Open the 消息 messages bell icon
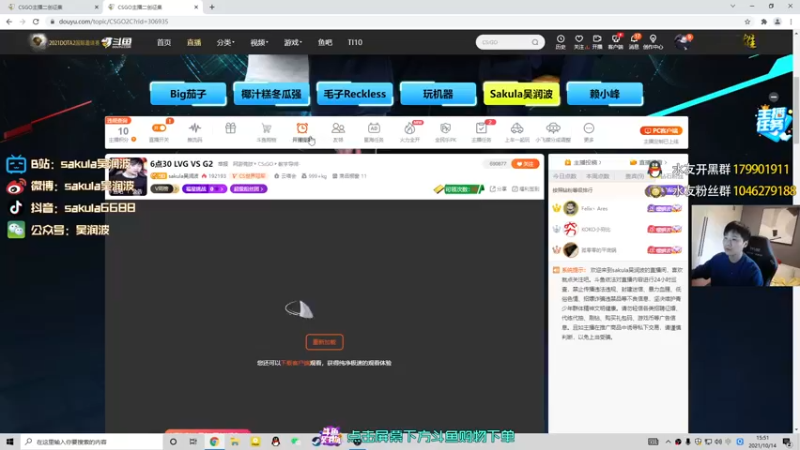 click(x=634, y=41)
